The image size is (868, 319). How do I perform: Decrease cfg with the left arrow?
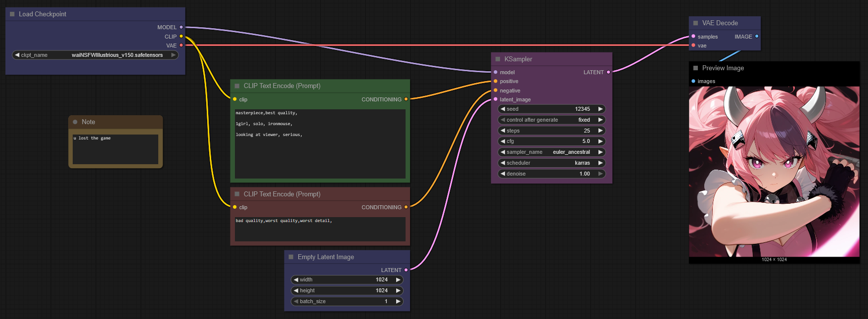(503, 141)
